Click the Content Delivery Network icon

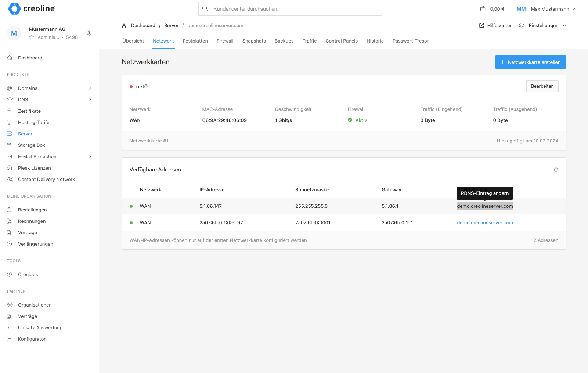(10, 179)
